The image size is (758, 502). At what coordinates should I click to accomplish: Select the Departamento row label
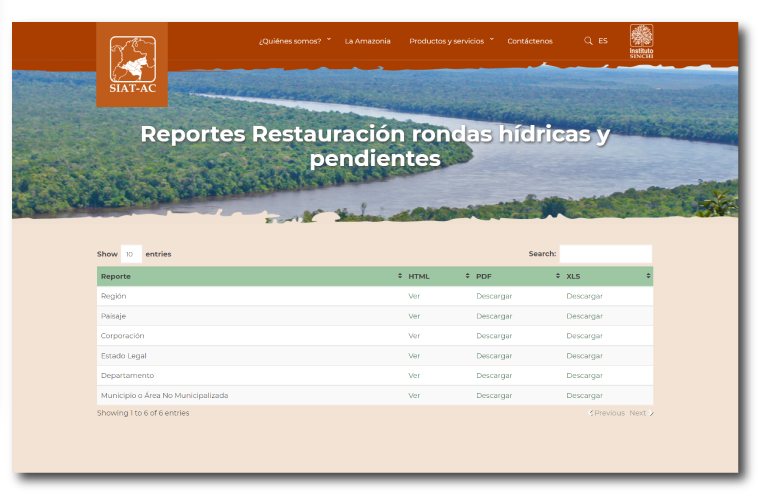[127, 375]
